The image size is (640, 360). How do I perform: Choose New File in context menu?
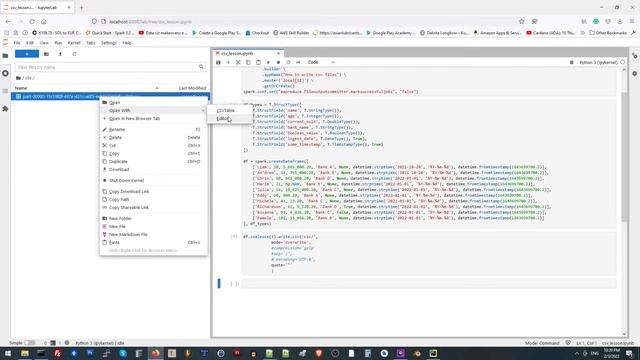pyautogui.click(x=153, y=227)
